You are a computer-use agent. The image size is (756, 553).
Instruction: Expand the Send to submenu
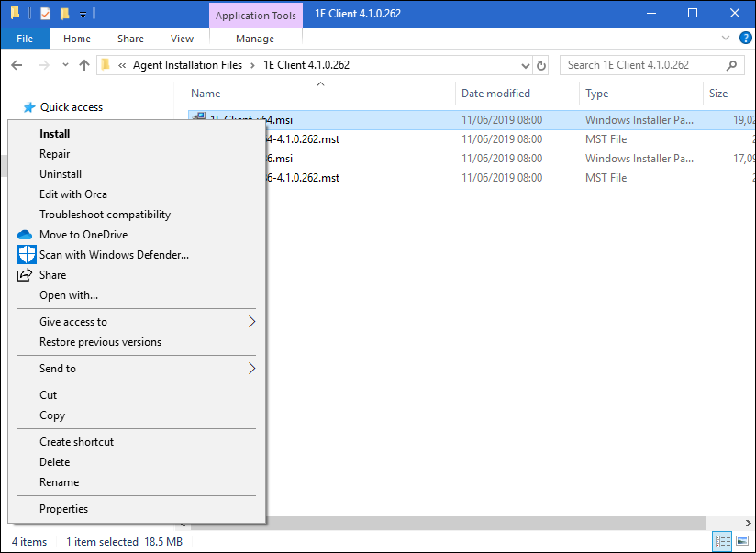tap(251, 369)
